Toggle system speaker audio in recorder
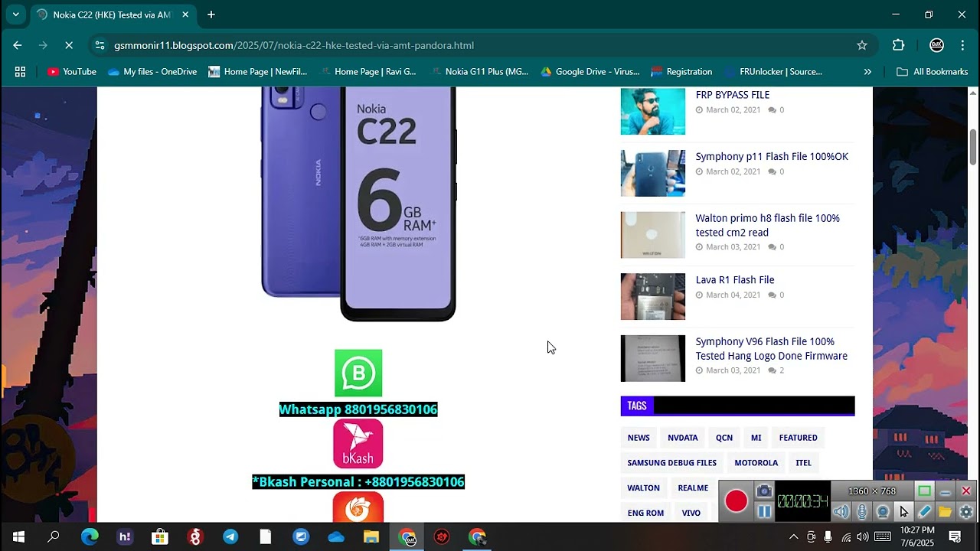Image resolution: width=980 pixels, height=551 pixels. click(x=841, y=512)
